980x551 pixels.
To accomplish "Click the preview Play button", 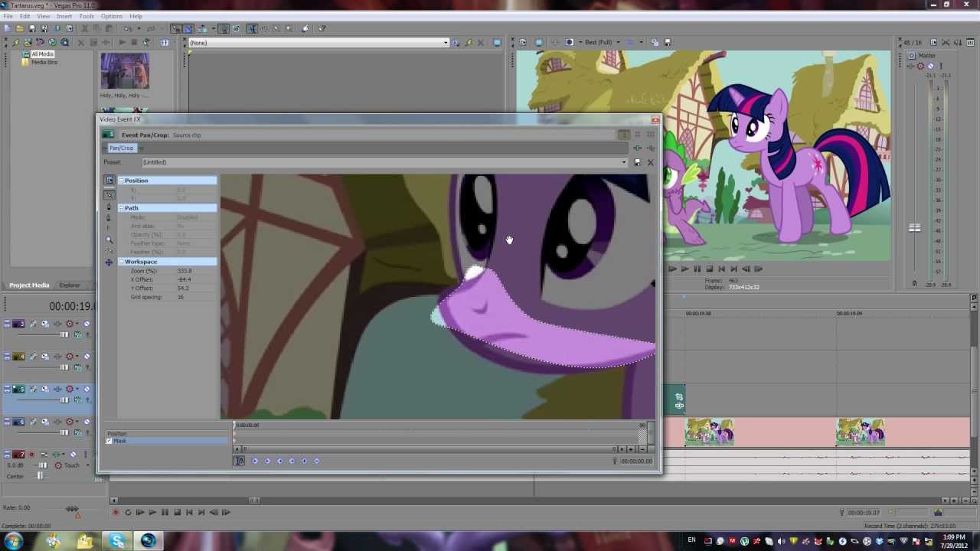I will coord(684,269).
